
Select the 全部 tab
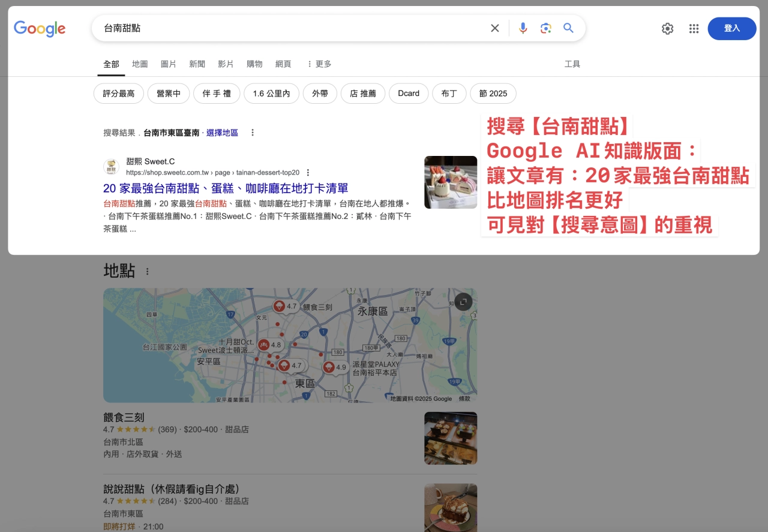pos(111,64)
